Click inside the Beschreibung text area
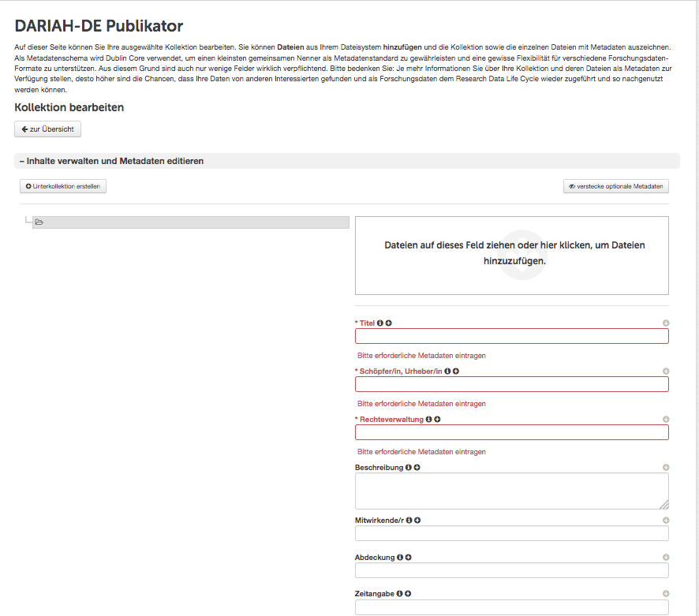This screenshot has height=616, width=699. (512, 491)
